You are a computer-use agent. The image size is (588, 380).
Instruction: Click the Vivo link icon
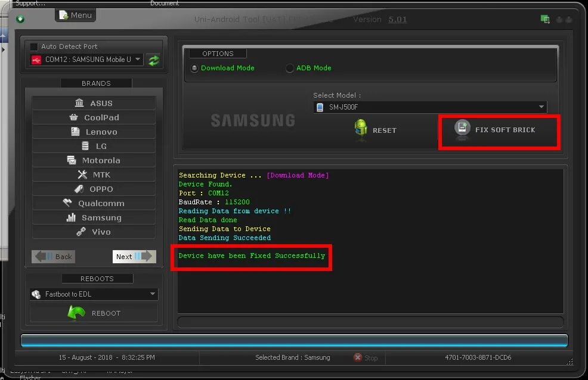click(x=81, y=232)
